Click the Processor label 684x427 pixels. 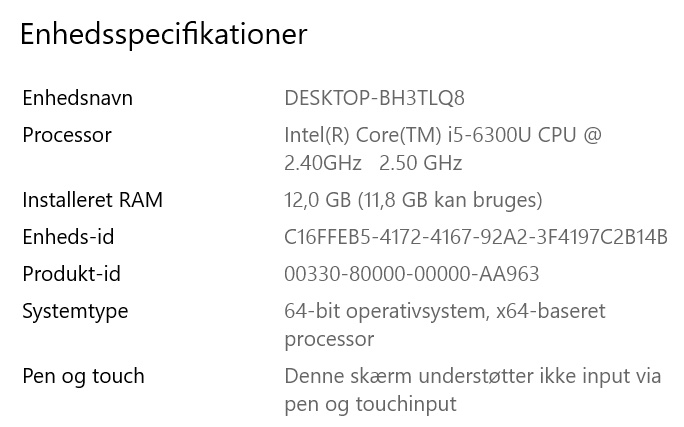tap(67, 135)
